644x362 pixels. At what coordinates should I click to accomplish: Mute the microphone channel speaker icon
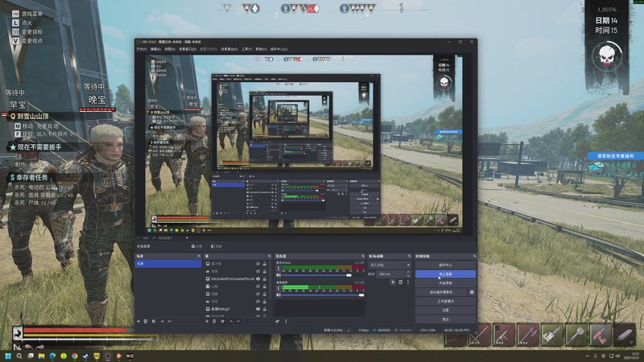point(279,275)
